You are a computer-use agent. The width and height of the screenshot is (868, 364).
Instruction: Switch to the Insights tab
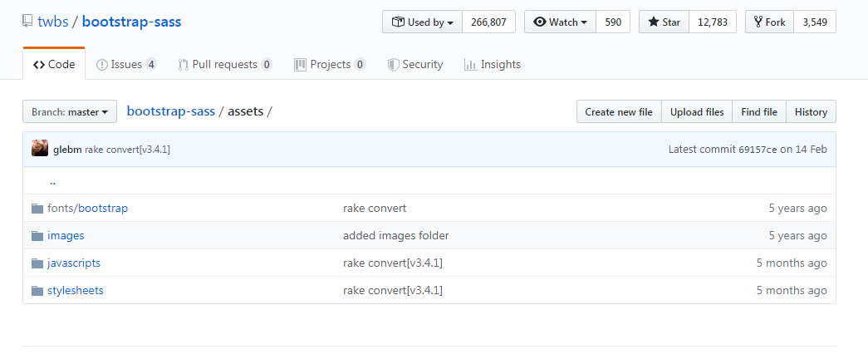tap(493, 64)
